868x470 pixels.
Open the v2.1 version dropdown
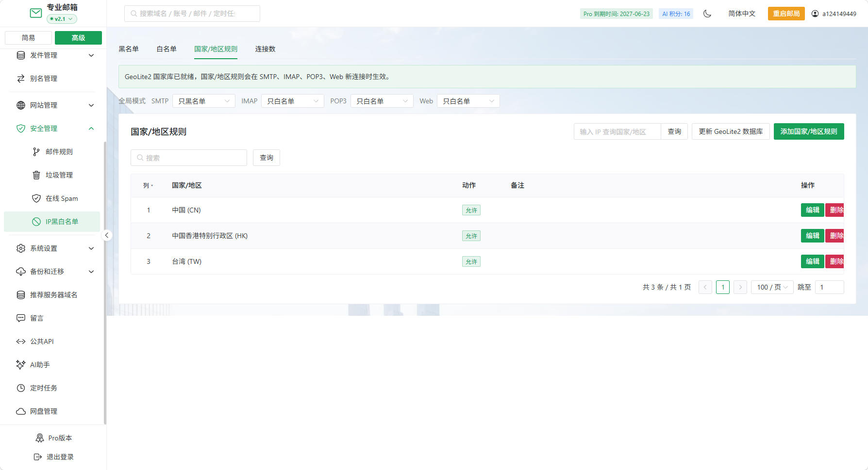pyautogui.click(x=62, y=19)
